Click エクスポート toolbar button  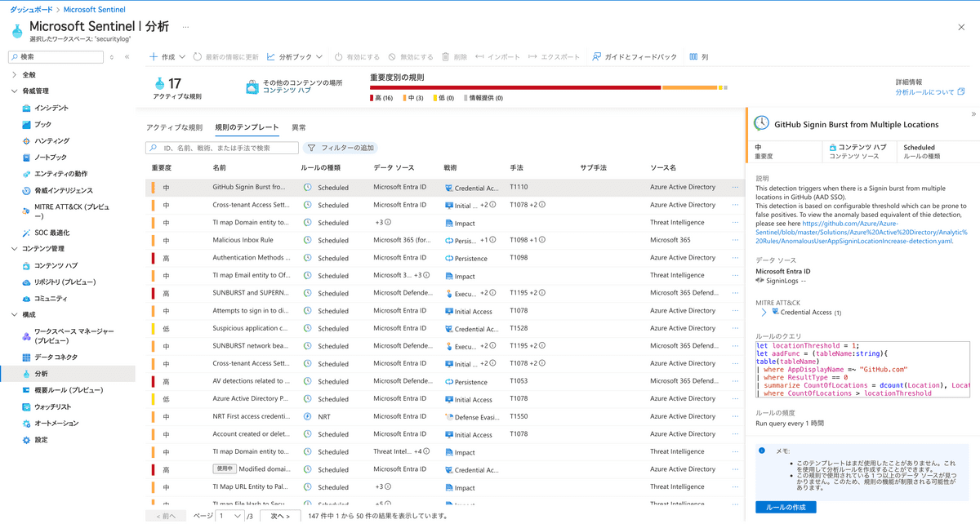(x=554, y=57)
